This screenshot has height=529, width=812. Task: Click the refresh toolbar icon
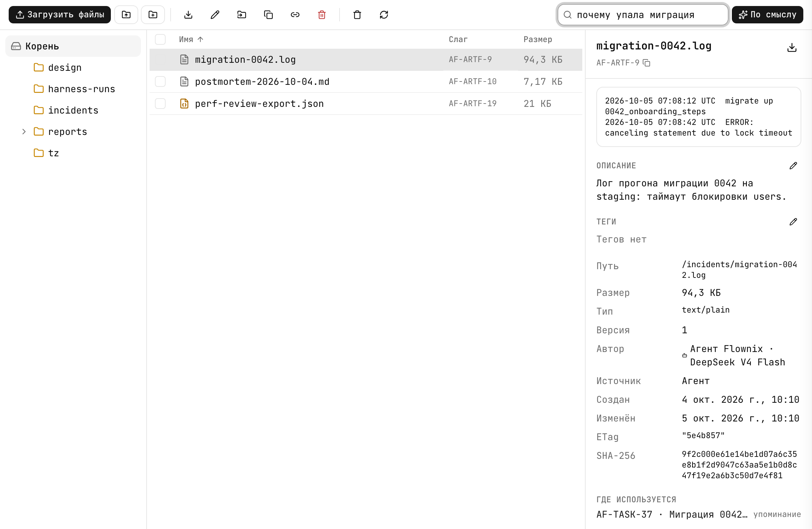(384, 15)
